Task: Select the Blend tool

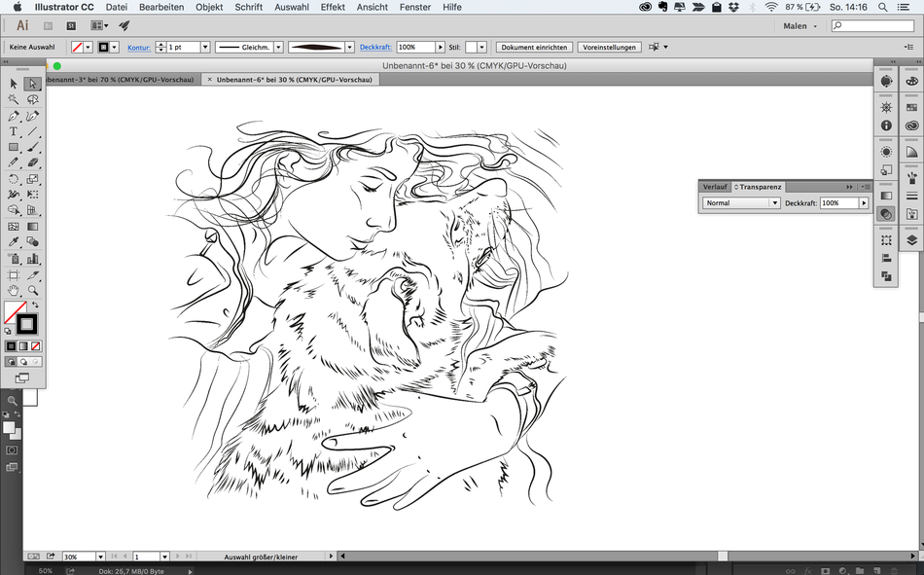Action: 32,242
